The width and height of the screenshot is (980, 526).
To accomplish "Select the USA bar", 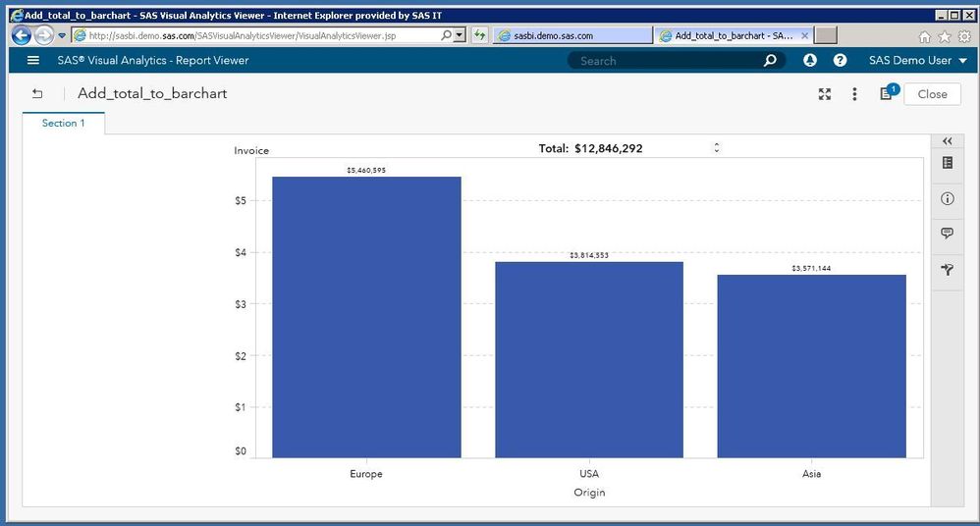I will (x=589, y=360).
